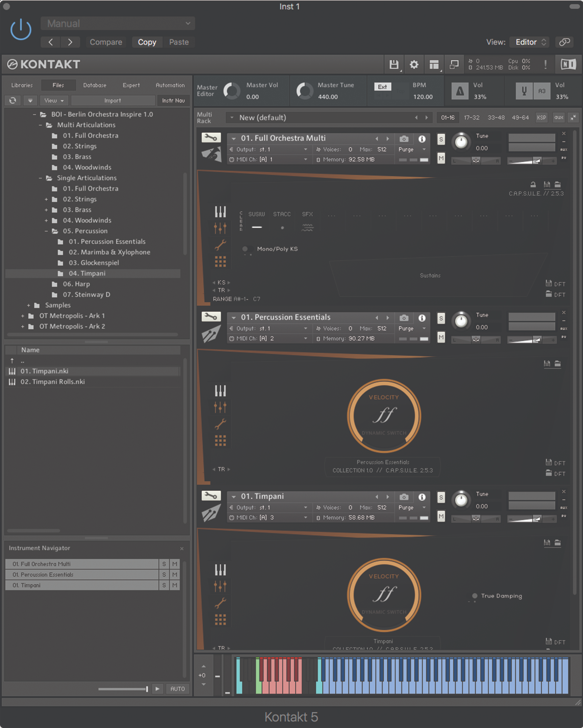Enable True Damping on Timpani
Image resolution: width=583 pixels, height=728 pixels.
[474, 595]
